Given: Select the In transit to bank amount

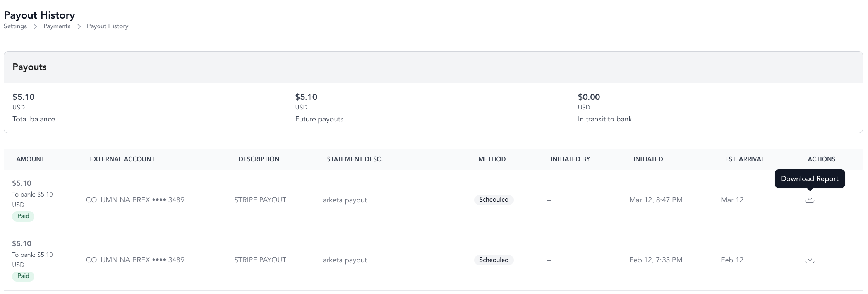Looking at the screenshot, I should point(589,97).
